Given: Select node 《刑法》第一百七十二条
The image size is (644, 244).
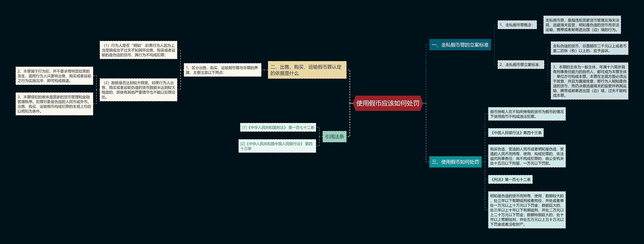Looking at the screenshot, I should tap(510, 180).
